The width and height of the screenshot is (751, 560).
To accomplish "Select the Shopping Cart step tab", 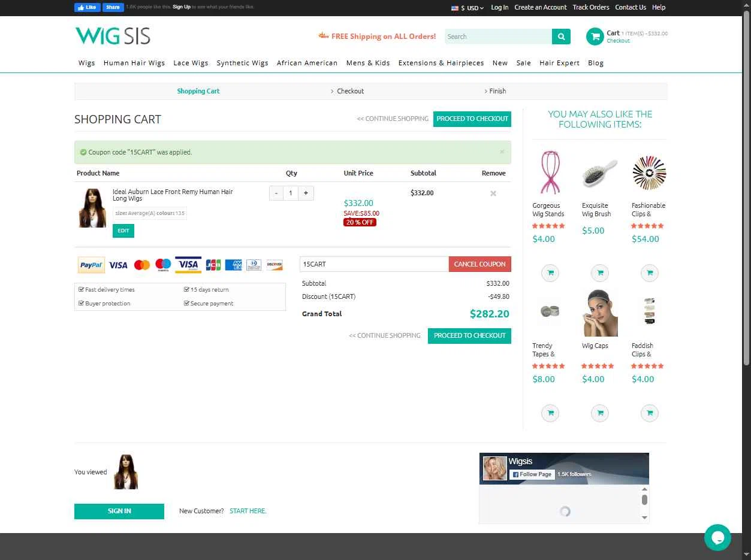I will click(x=198, y=91).
